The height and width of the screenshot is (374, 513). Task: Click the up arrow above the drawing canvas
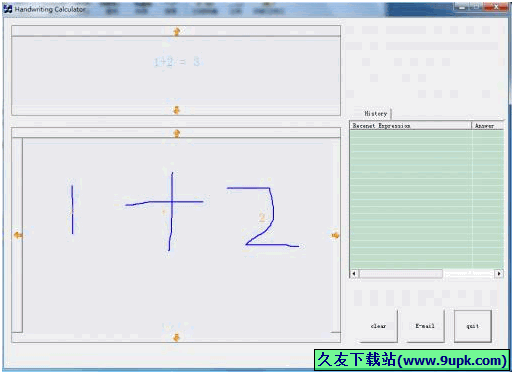point(177,133)
